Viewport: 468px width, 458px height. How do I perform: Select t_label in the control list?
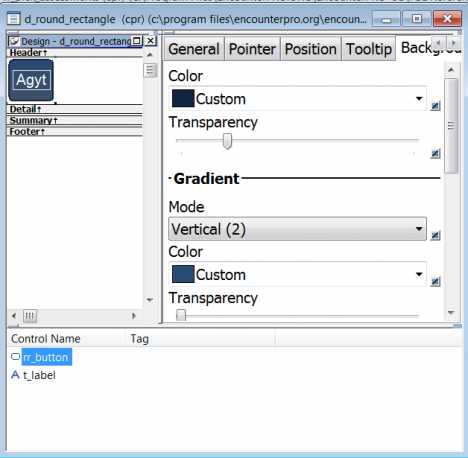pos(39,375)
